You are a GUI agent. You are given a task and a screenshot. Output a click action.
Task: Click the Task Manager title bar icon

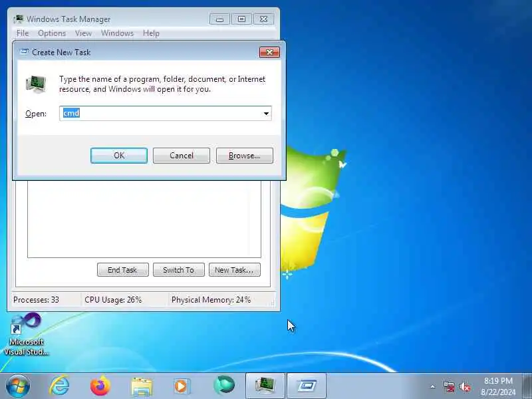[19, 19]
